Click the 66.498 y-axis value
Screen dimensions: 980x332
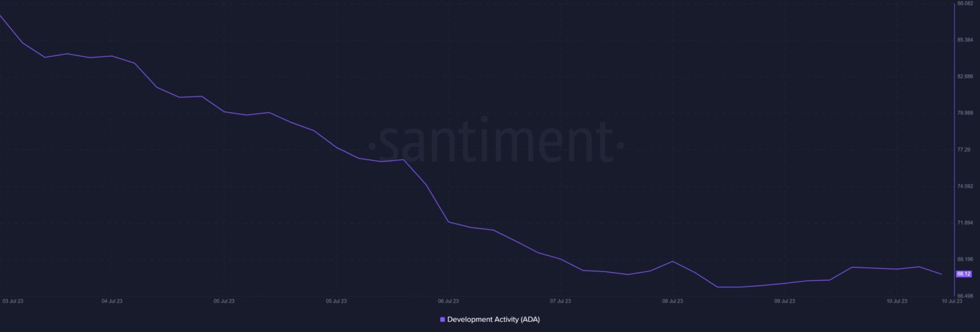[x=964, y=296]
